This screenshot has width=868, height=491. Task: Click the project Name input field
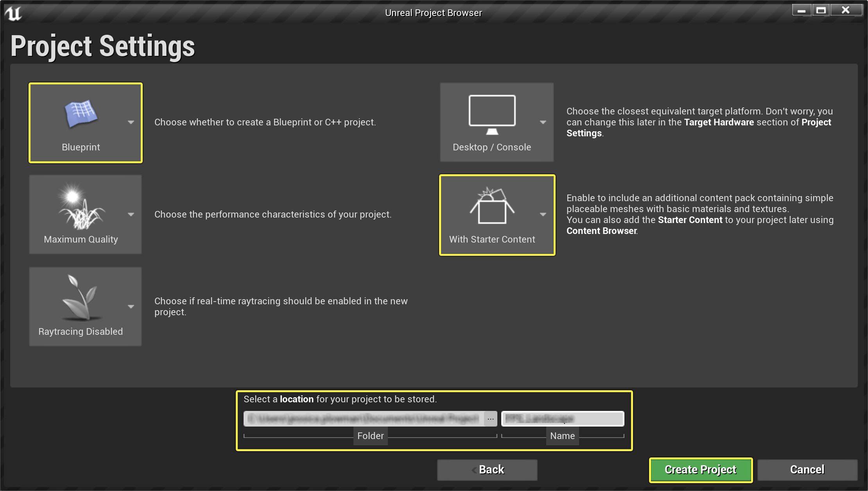[563, 418]
